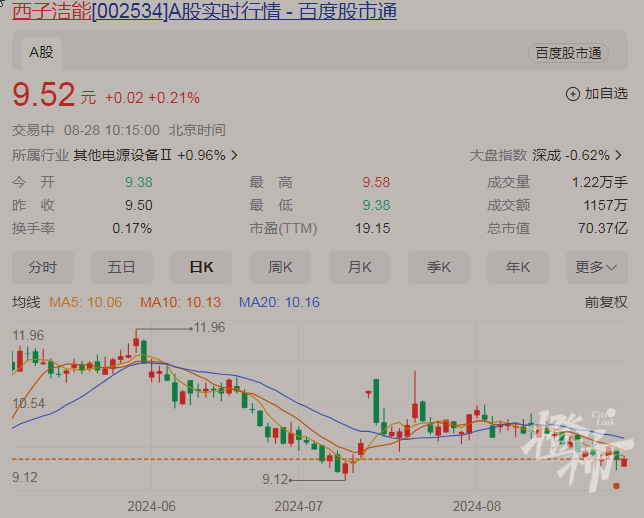This screenshot has width=644, height=518.
Task: Select the 年K chart tab
Action: click(518, 267)
